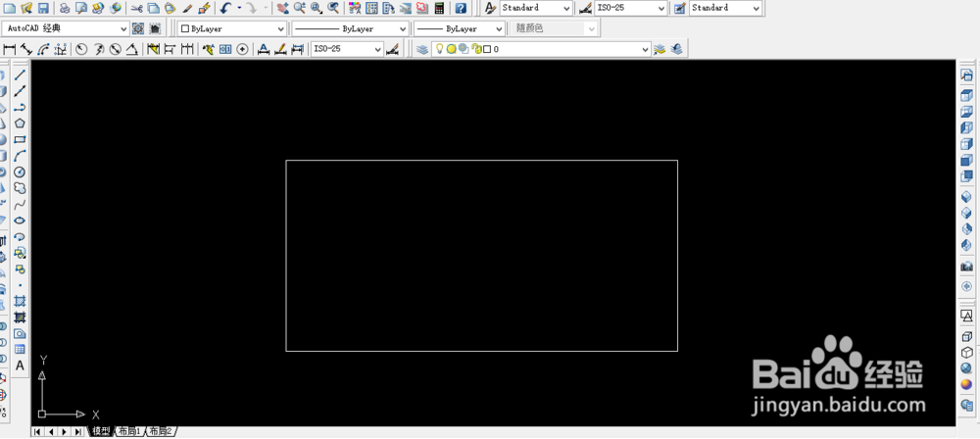
Task: Open the Standard table style dropdown
Action: pos(725,8)
